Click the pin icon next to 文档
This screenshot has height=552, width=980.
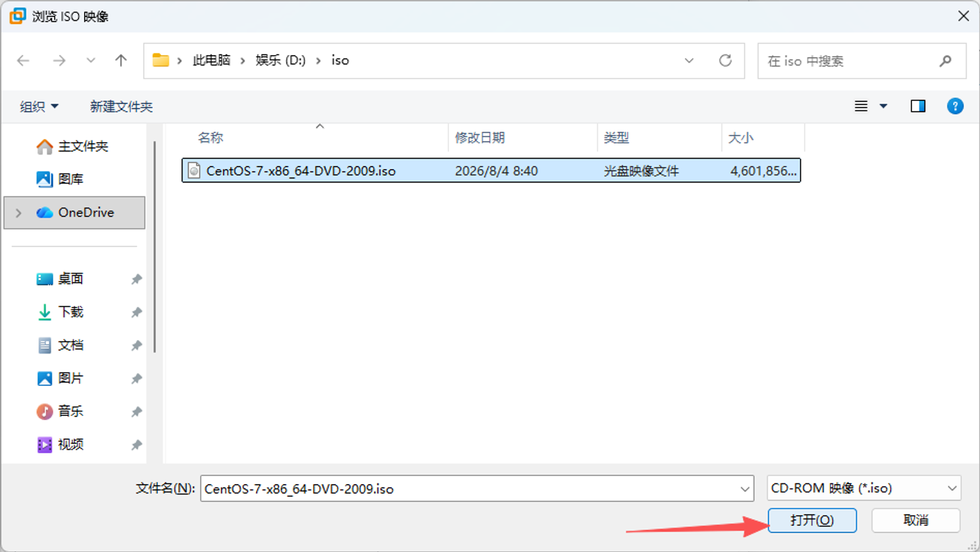coord(136,346)
